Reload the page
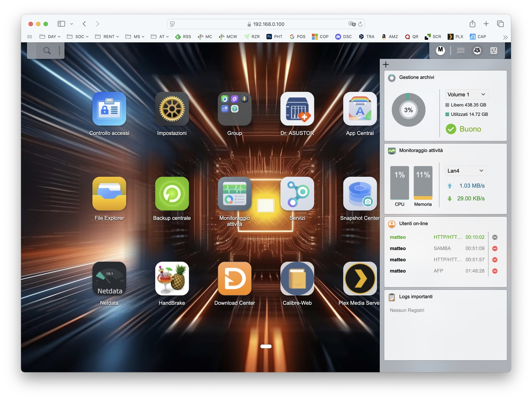 tap(360, 24)
